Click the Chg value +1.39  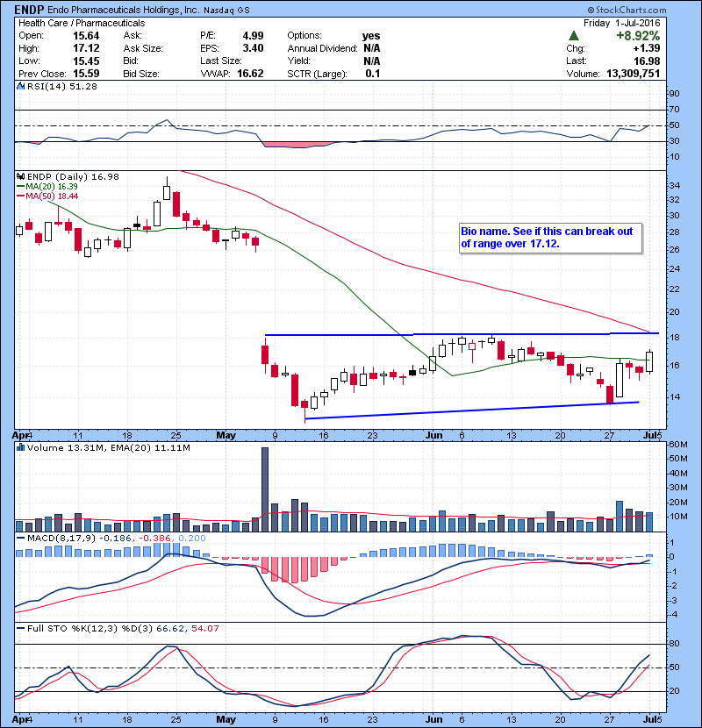click(646, 48)
